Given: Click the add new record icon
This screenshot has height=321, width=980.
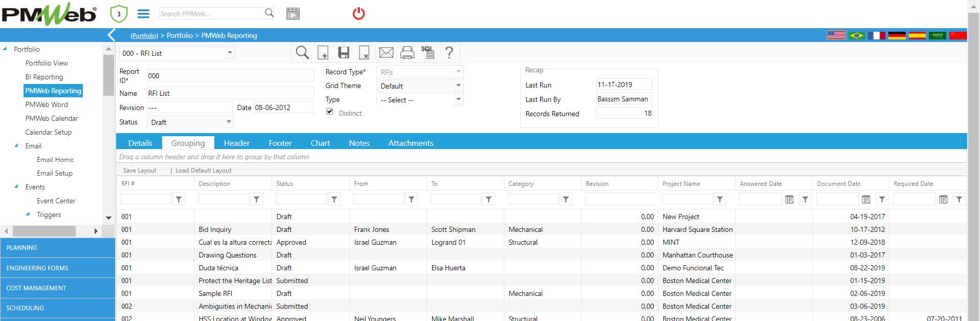Looking at the screenshot, I should pos(323,53).
